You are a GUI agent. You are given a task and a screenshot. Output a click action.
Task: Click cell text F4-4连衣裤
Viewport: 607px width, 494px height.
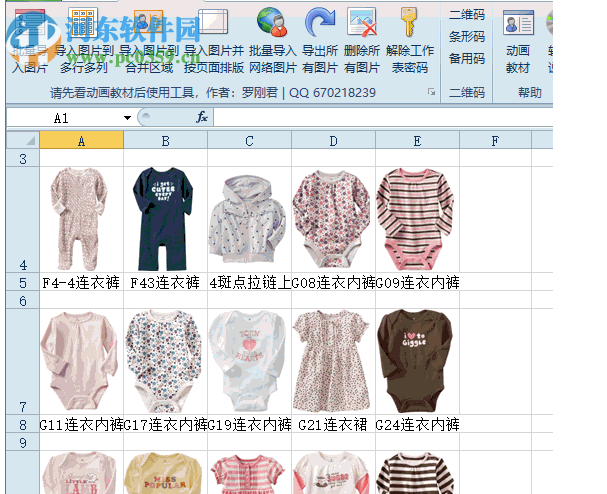81,283
